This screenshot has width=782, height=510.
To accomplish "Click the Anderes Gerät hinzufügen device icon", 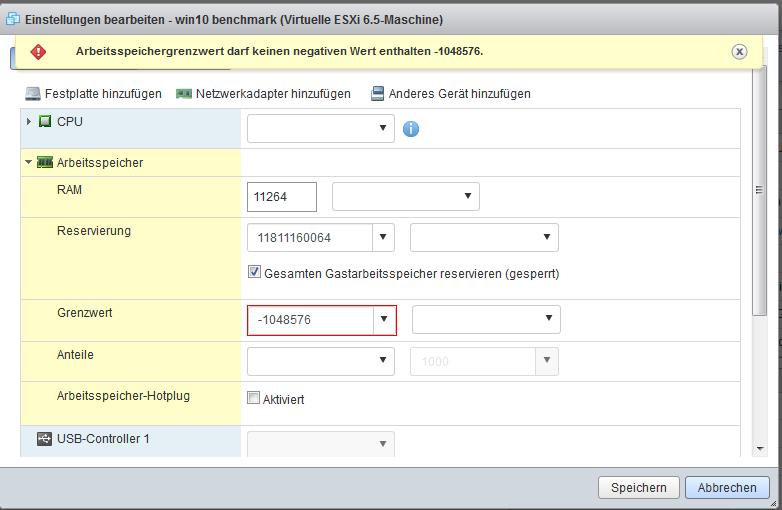I will tap(377, 94).
